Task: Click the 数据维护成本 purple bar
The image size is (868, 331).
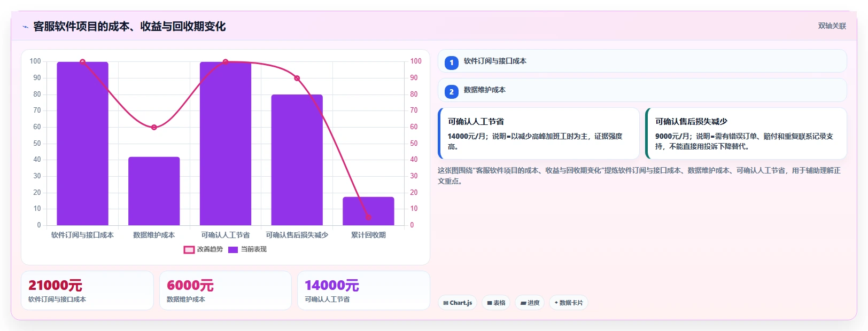Action: coord(154,191)
